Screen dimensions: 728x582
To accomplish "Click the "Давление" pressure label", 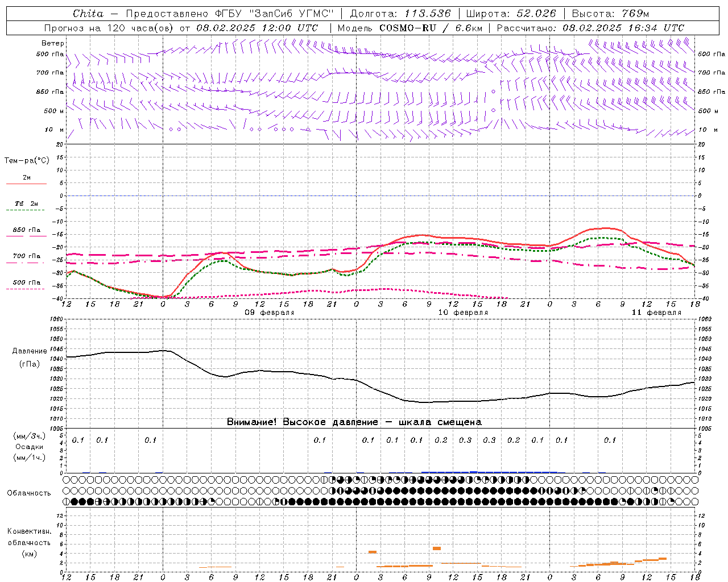I will [x=30, y=351].
